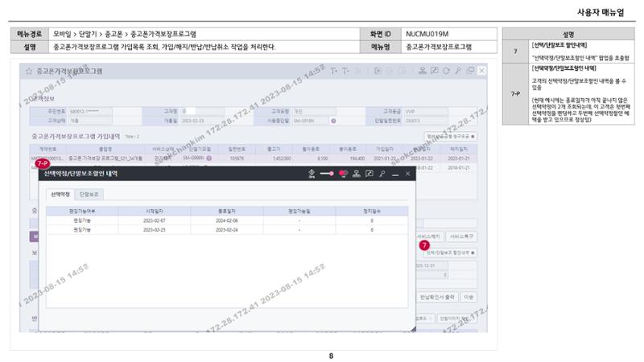Decrease font size with the T- icon
644x362 pixels.
click(x=345, y=71)
